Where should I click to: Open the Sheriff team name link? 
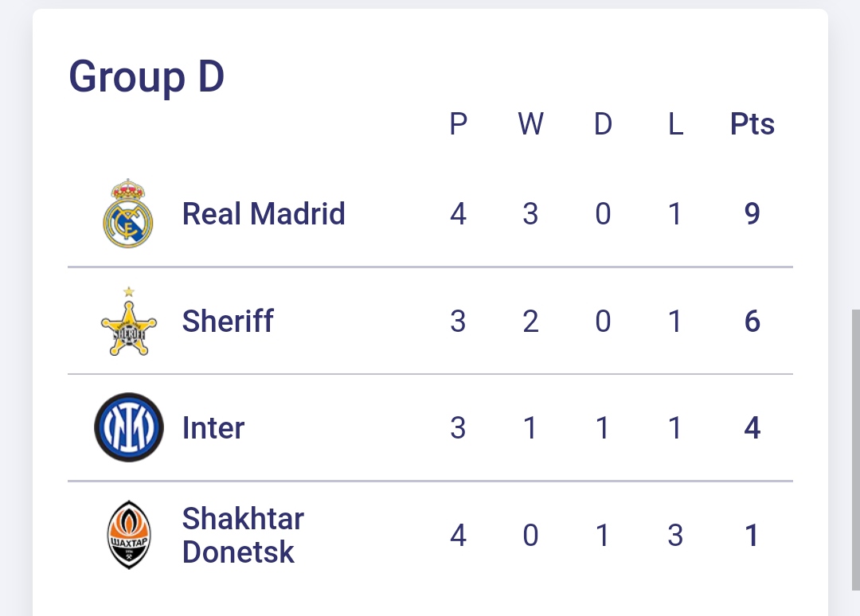(228, 322)
